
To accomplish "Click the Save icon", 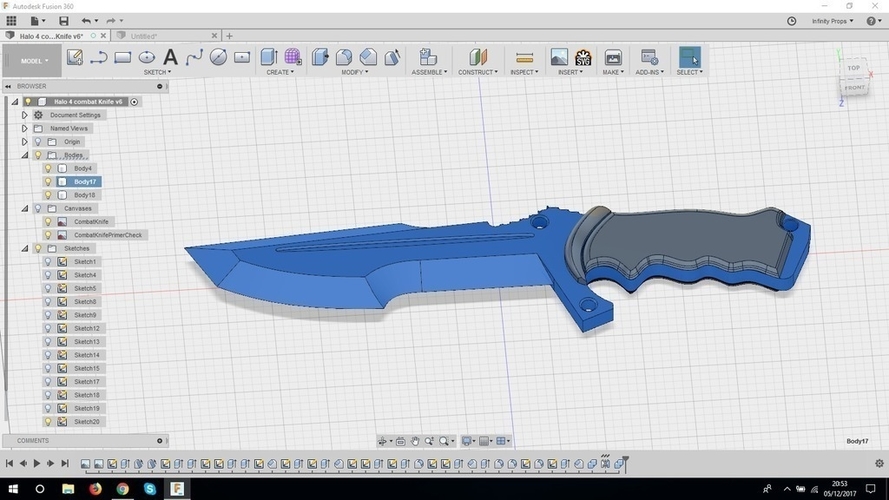I will 64,21.
